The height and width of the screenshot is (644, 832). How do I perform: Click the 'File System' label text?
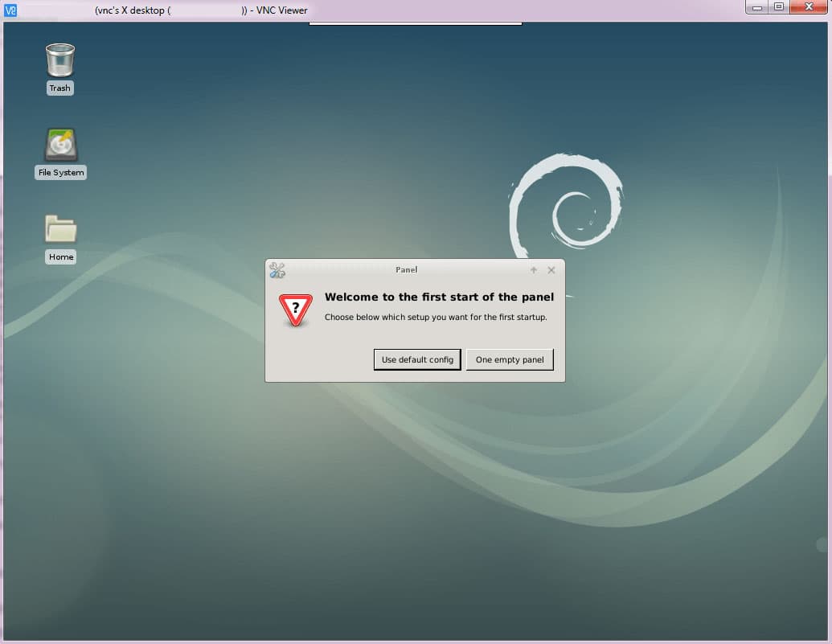(x=61, y=173)
